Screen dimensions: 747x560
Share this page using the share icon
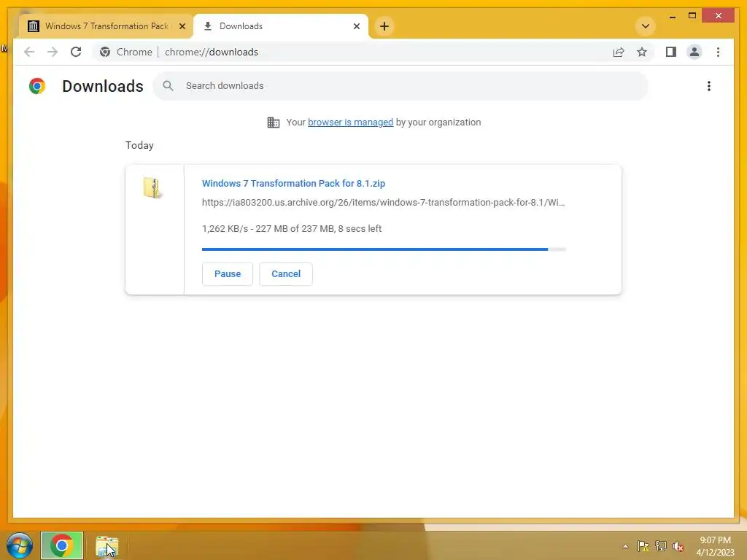619,52
